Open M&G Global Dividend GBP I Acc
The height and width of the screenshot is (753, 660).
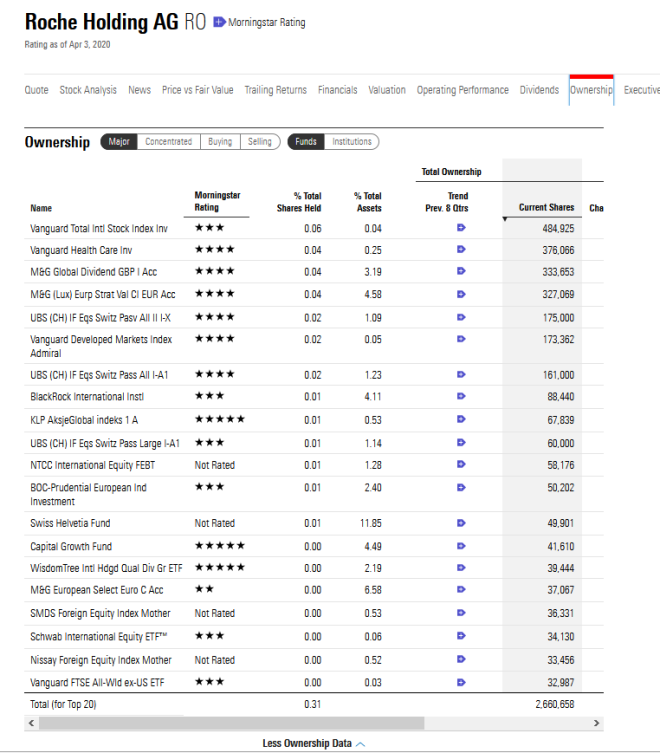(x=93, y=272)
